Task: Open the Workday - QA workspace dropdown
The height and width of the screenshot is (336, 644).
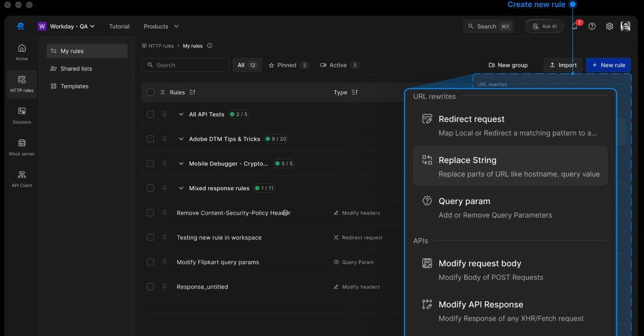Action: (x=66, y=26)
